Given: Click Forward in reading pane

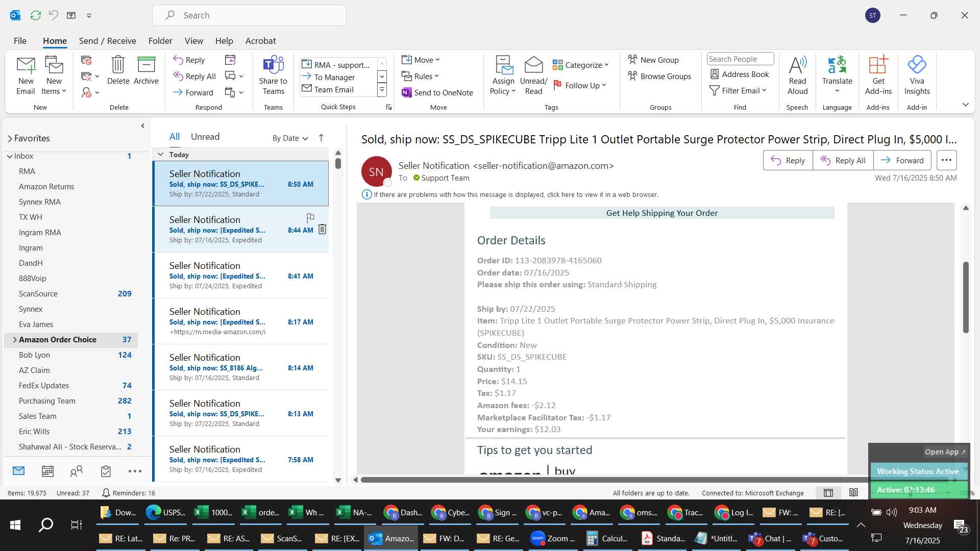Looking at the screenshot, I should [902, 160].
